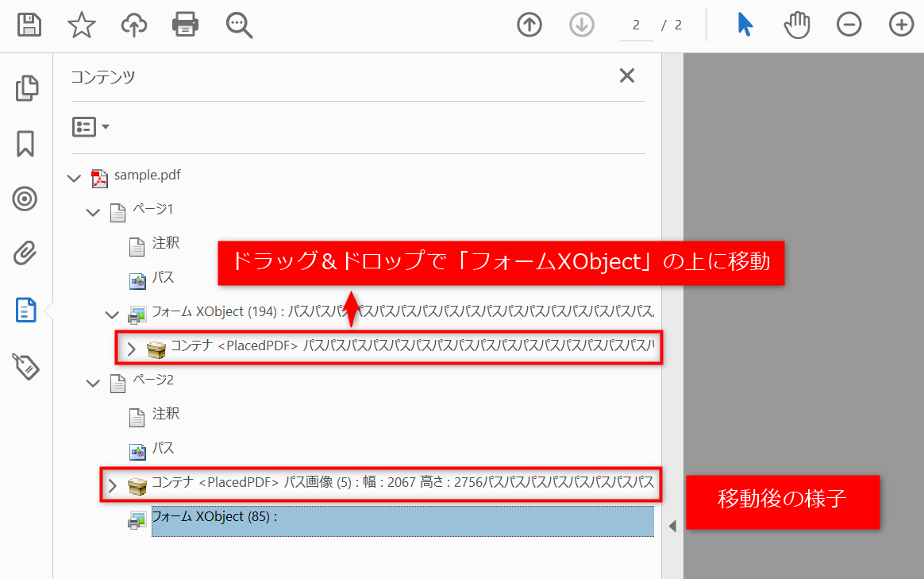Click the current page number field
The image size is (924, 579).
pos(636,25)
